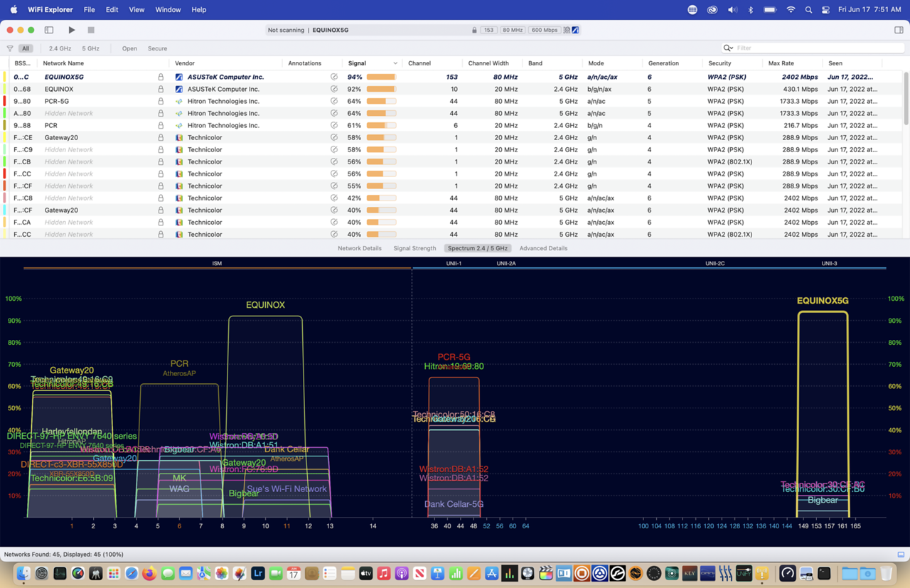910x588 pixels.
Task: Open the App Store in Dock
Action: coord(491,573)
